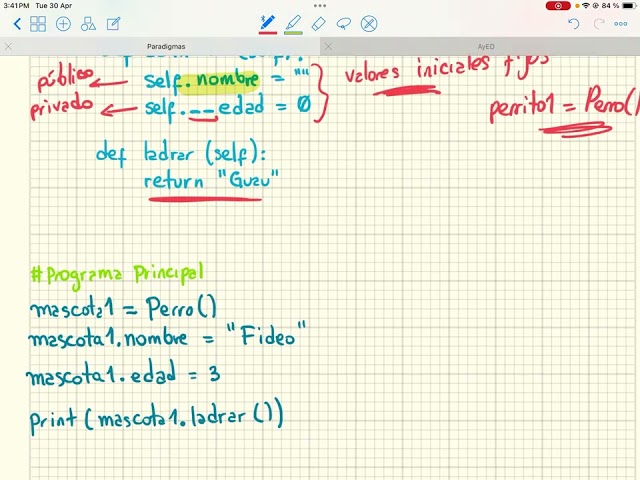Tap the red color bar under the pen
Screen dimensions: 640x480
(268, 33)
